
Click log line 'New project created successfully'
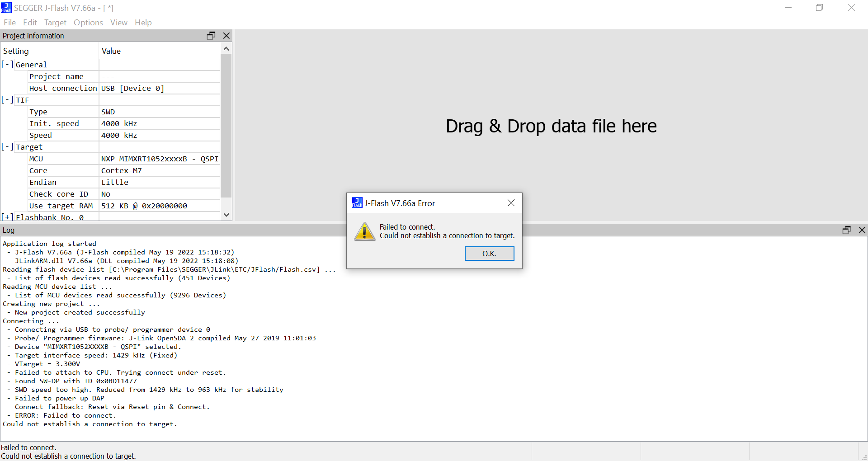click(80, 312)
